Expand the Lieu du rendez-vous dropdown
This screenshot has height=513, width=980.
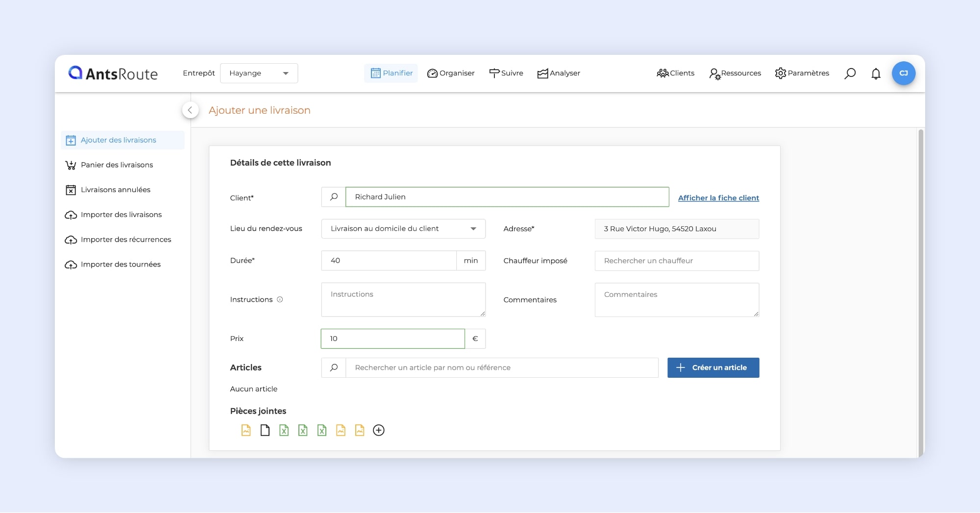pos(403,229)
